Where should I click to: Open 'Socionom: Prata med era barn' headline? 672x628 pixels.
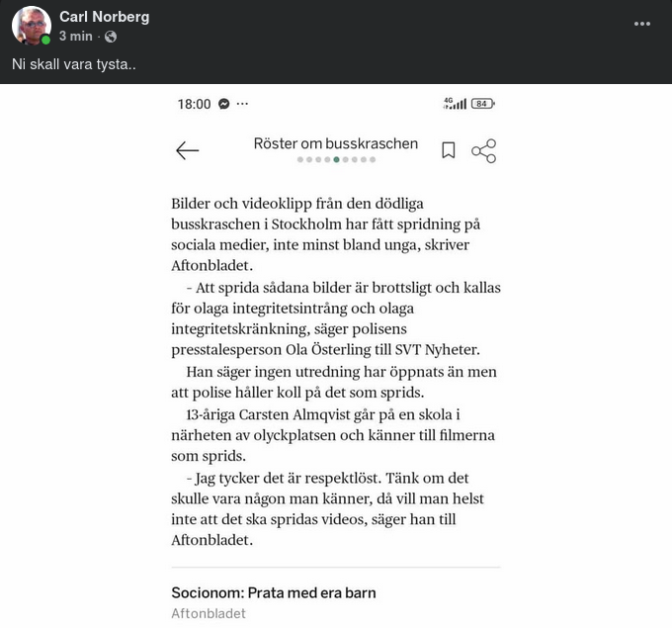tap(273, 593)
